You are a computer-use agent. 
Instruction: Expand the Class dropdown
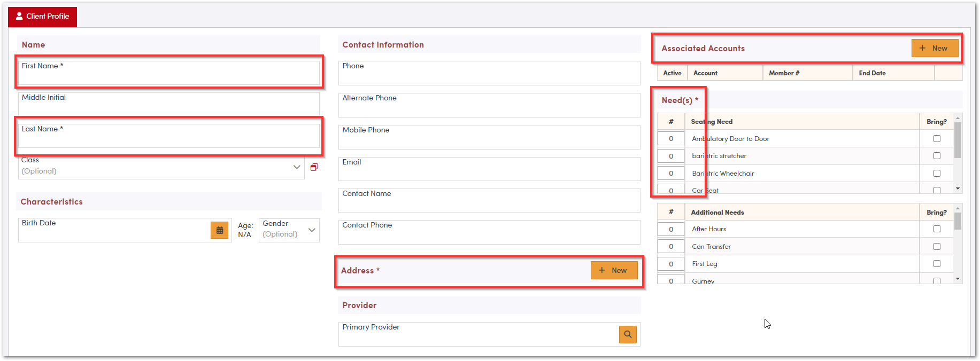297,167
